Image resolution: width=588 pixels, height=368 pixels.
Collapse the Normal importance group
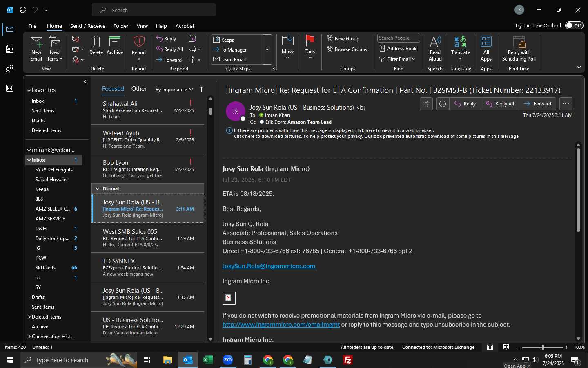97,188
